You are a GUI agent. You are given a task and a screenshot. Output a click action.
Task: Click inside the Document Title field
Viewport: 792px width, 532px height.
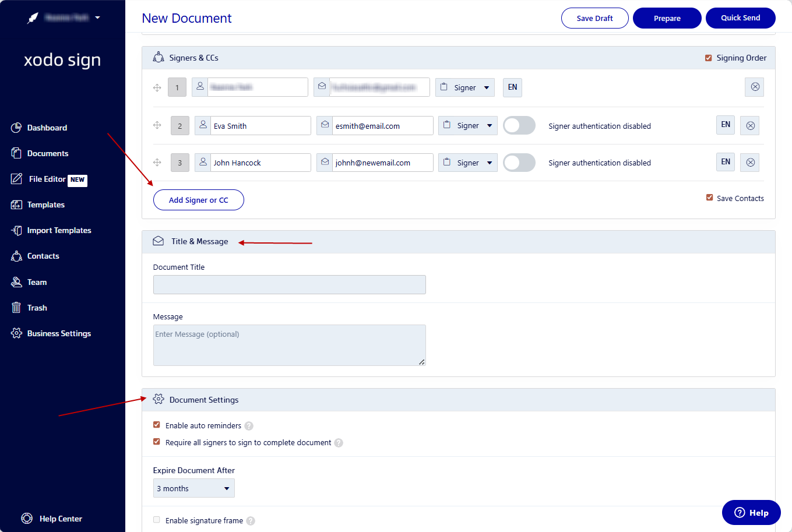(288, 284)
